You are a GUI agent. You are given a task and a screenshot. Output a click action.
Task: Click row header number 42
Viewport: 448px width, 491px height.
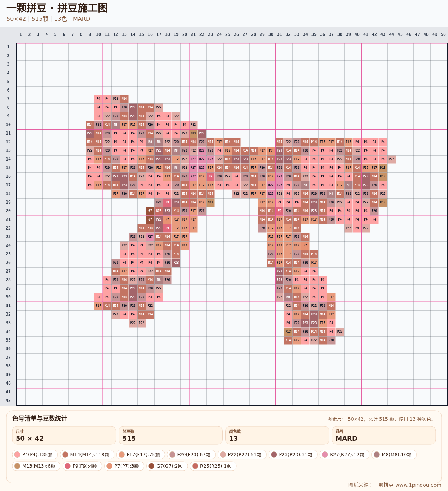[x=8, y=400]
